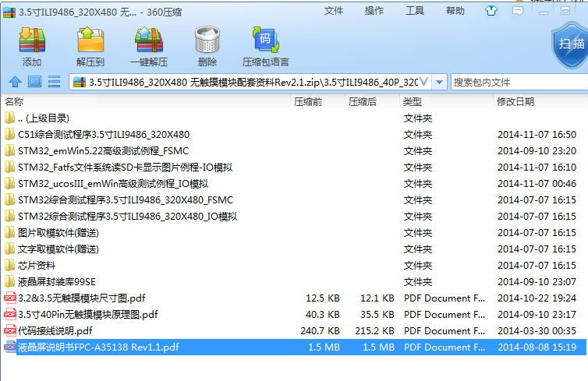Click the folder icon of C51综合测试程序3.5寸ILI9486_320X480
Viewport: 588px width, 381px height.
coord(10,134)
